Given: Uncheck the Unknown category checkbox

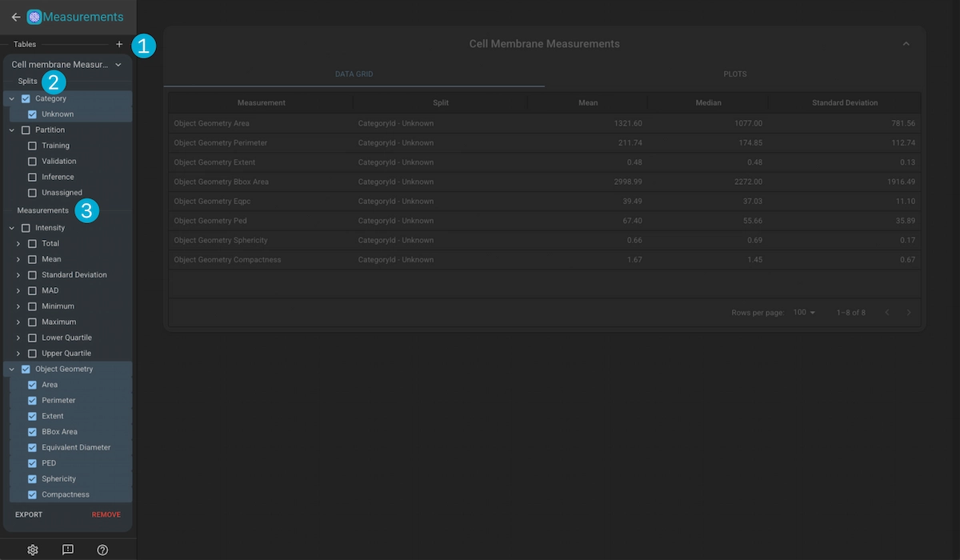Looking at the screenshot, I should (x=32, y=114).
